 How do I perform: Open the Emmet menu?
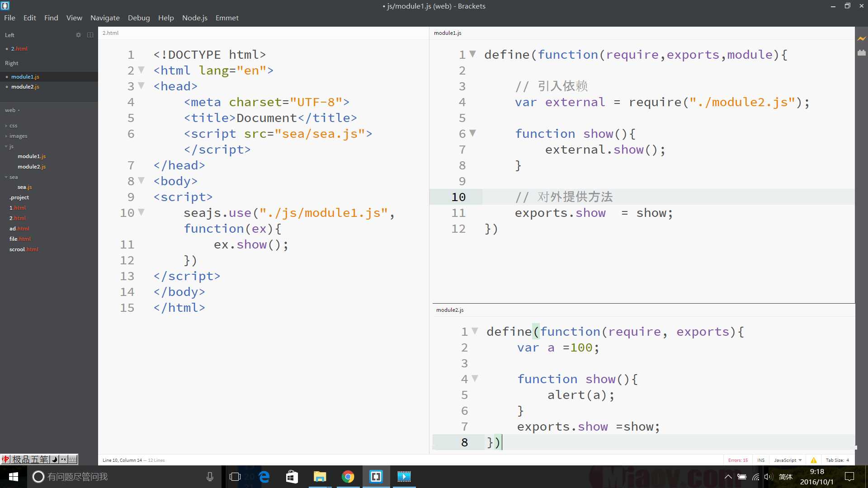click(227, 18)
